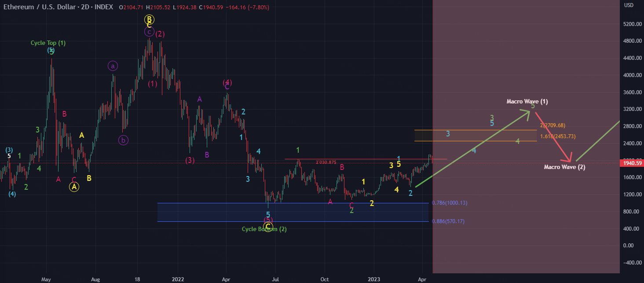Image resolution: width=644 pixels, height=283 pixels.
Task: Click the open price value O2104.71
Action: point(132,7)
